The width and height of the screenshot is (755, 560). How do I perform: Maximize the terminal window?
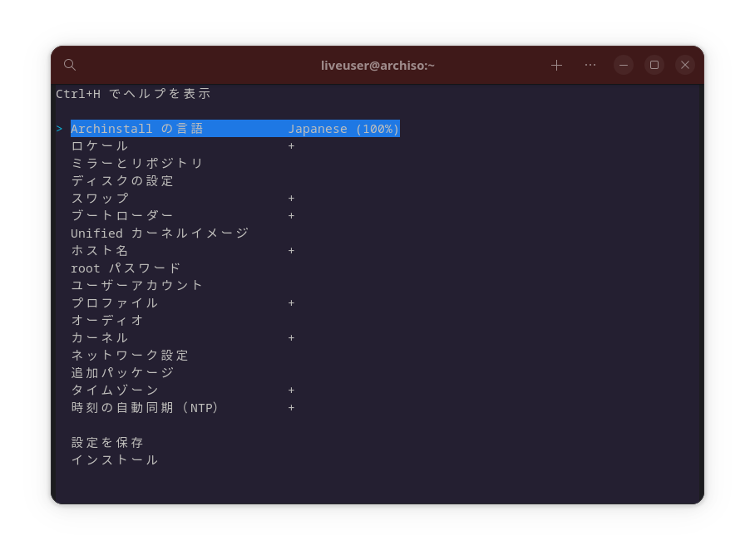[654, 65]
